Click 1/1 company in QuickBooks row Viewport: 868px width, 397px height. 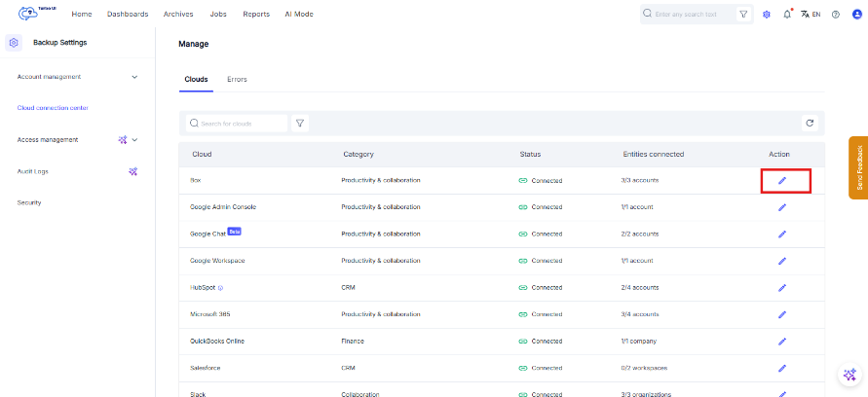click(x=639, y=342)
